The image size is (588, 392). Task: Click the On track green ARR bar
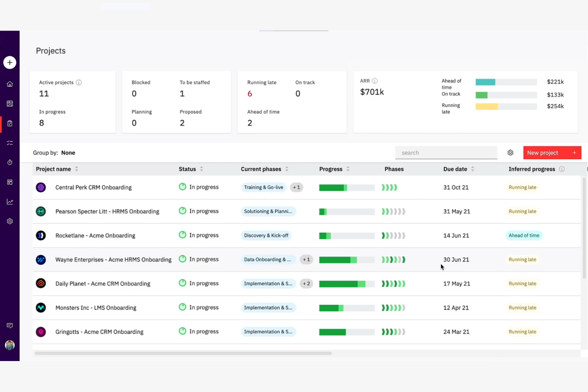[x=506, y=95]
